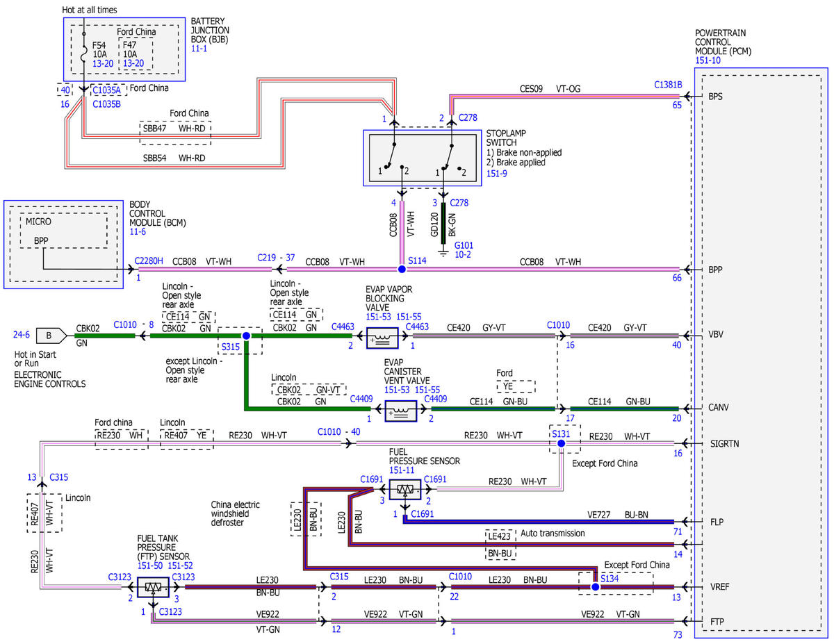The width and height of the screenshot is (834, 644).
Task: Click the EVAP vapor blocking valve symbol
Action: [382, 337]
